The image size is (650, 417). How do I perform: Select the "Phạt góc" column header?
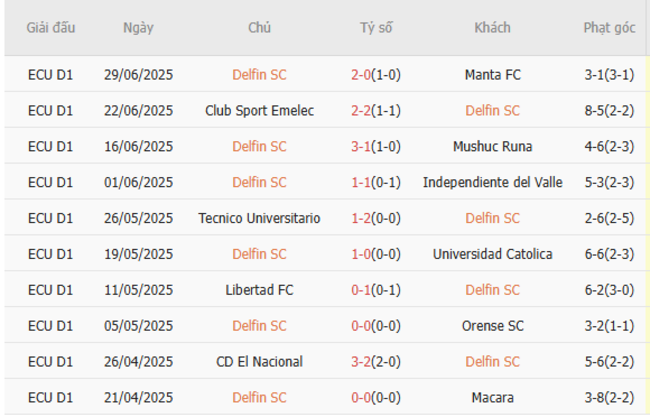tap(609, 28)
